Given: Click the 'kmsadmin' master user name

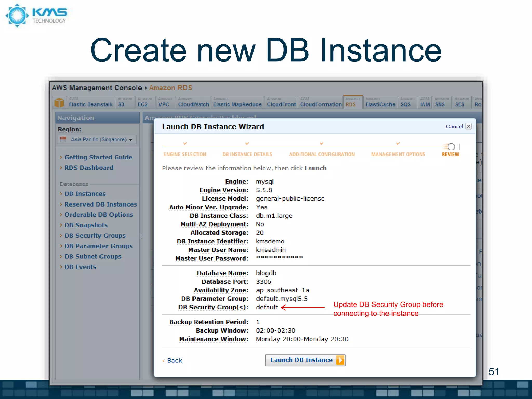Looking at the screenshot, I should 271,250.
